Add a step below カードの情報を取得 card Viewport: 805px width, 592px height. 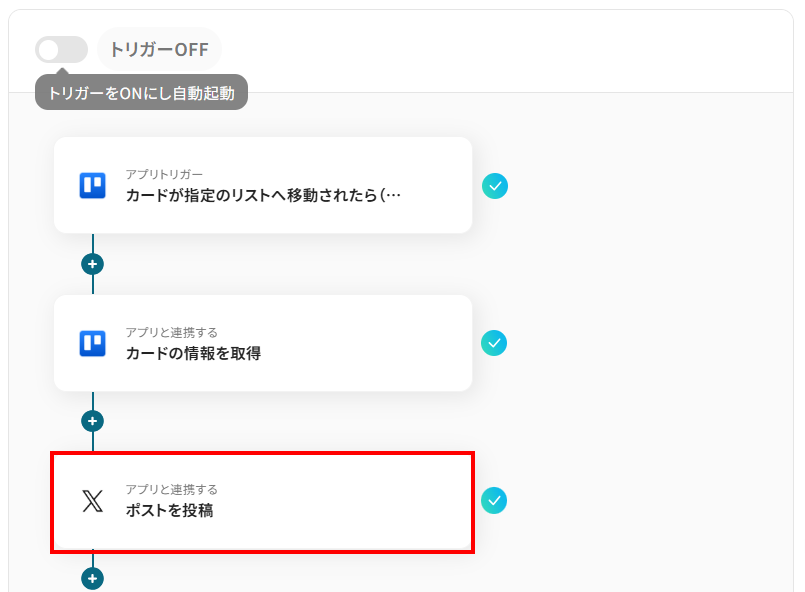point(92,421)
